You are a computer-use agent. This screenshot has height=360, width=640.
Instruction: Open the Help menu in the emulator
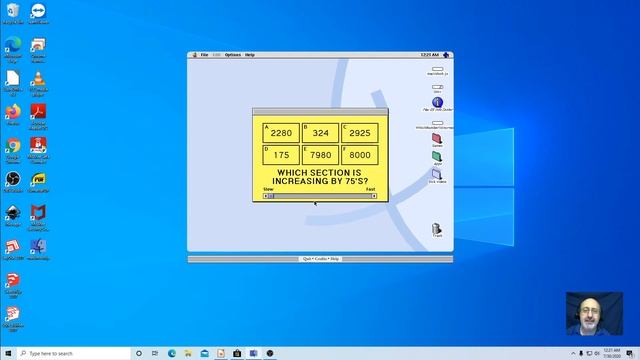point(250,55)
